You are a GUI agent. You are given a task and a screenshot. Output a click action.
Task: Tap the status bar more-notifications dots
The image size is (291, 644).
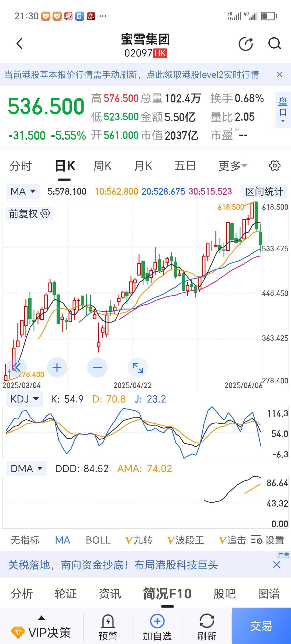point(103,16)
